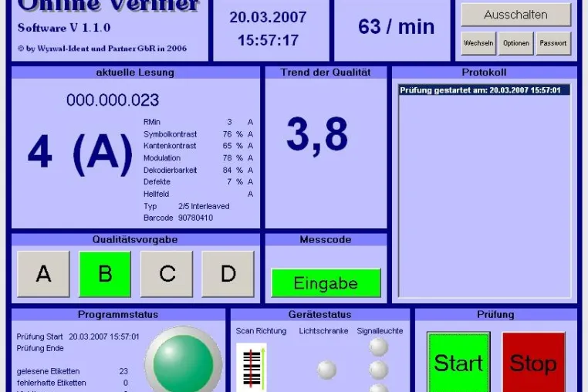Click the Prüfung Start timestamp row
The height and width of the screenshot is (392, 588).
78,336
